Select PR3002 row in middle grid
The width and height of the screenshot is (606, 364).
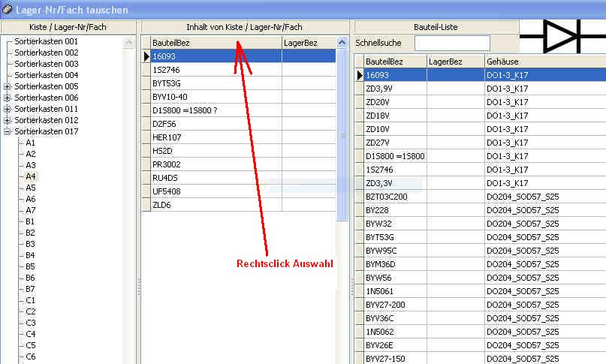(x=240, y=164)
